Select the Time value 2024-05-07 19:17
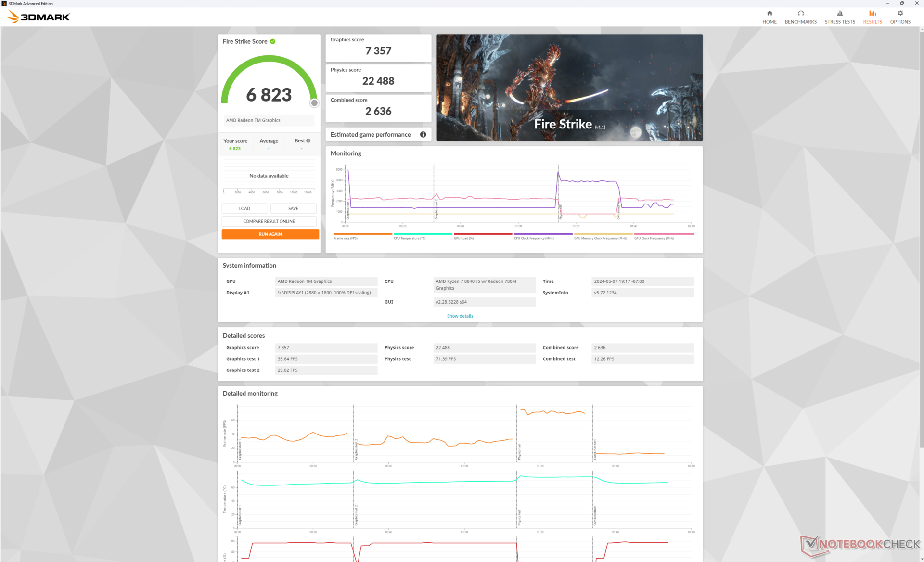This screenshot has width=924, height=562. pos(642,281)
